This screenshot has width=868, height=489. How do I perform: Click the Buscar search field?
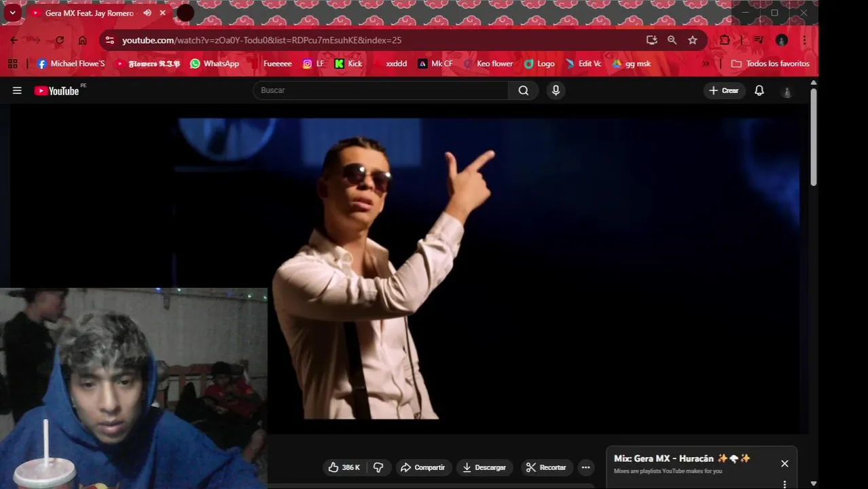pos(380,90)
